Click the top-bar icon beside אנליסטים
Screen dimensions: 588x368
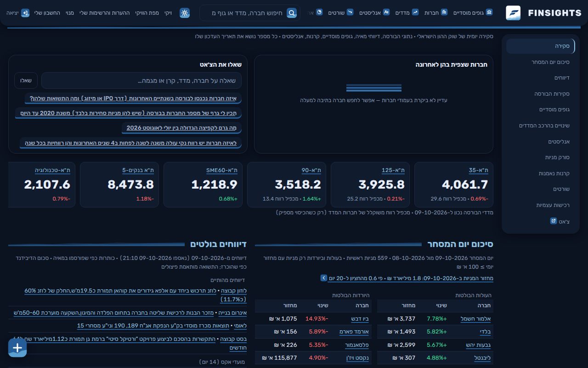(386, 12)
